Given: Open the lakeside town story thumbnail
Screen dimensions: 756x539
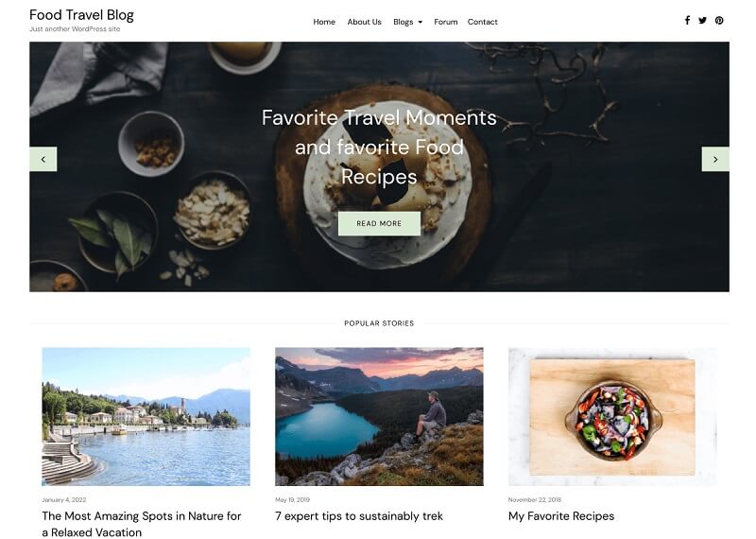Looking at the screenshot, I should point(146,416).
